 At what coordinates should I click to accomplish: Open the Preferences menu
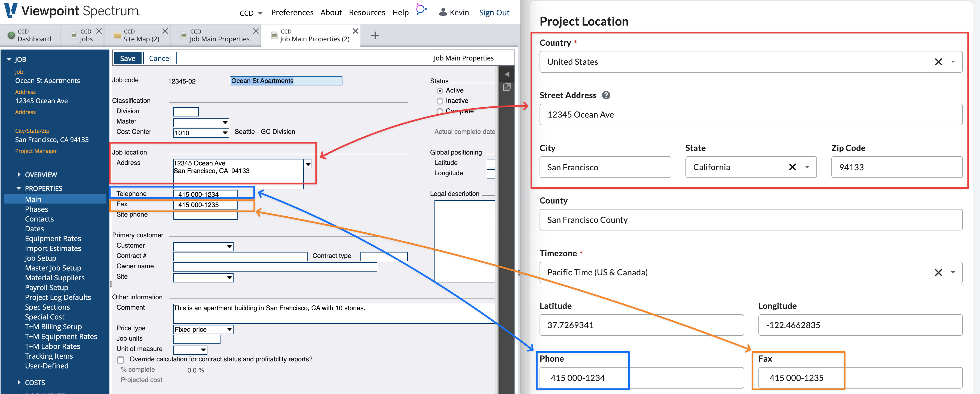click(292, 13)
